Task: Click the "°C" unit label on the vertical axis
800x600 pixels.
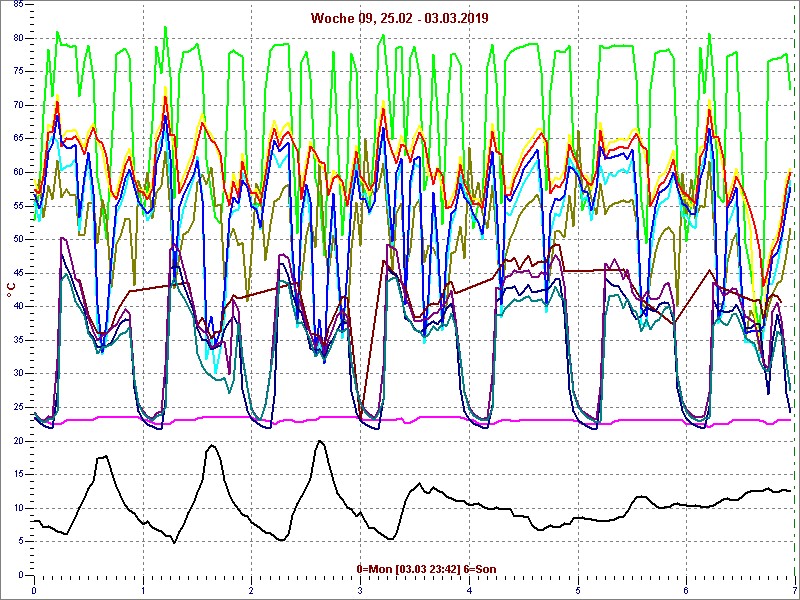Action: [x=10, y=290]
